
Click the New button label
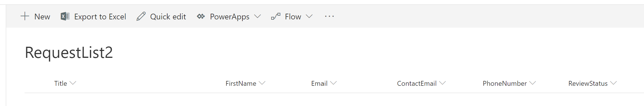(42, 17)
